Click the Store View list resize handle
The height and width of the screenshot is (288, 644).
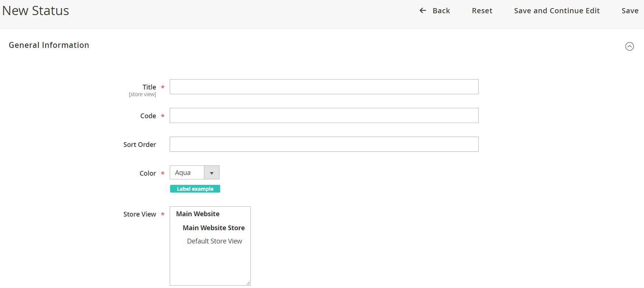[x=248, y=283]
